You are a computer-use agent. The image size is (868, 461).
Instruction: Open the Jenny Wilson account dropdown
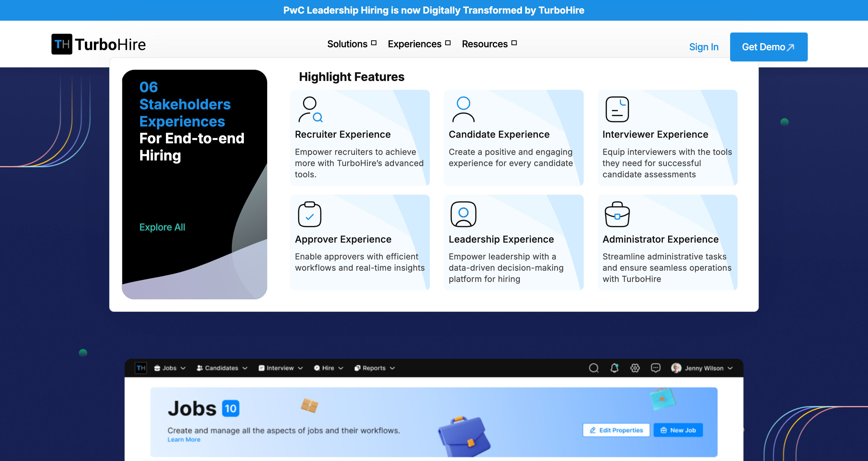[702, 368]
